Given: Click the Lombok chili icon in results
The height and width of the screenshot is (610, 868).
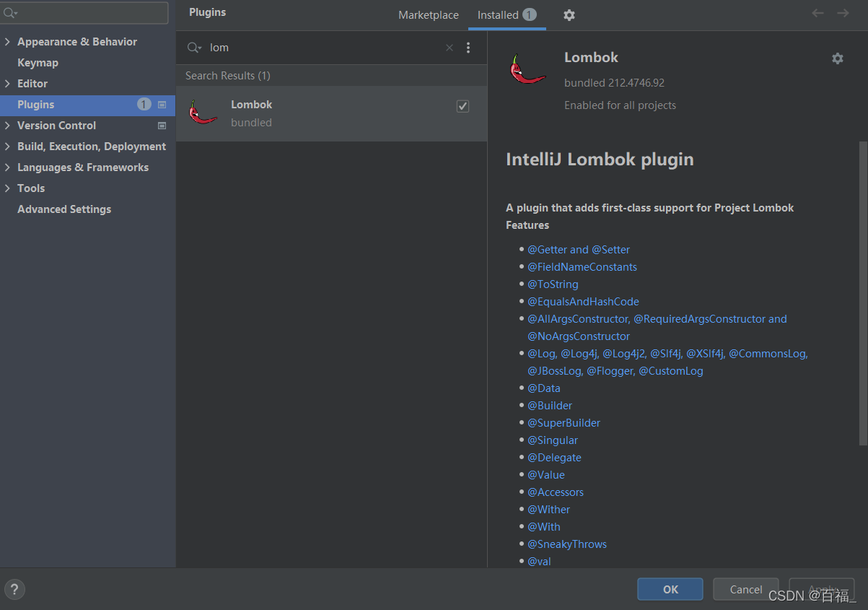Looking at the screenshot, I should tap(203, 113).
